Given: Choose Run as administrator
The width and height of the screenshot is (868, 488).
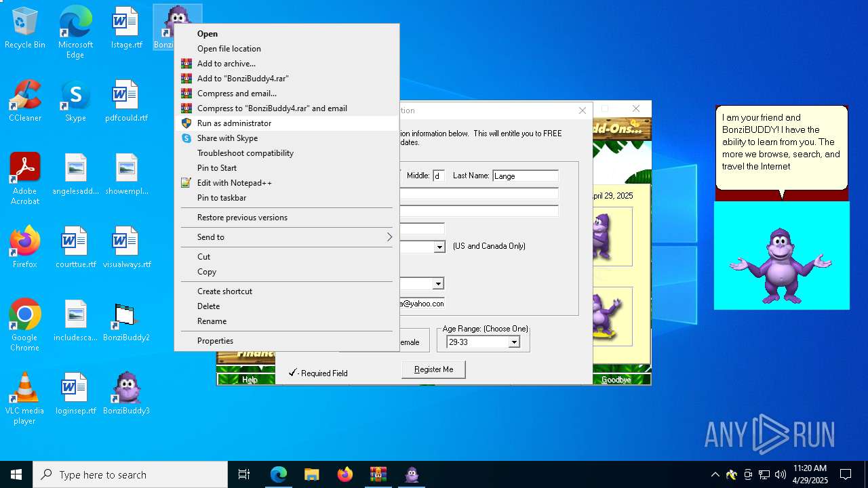Looking at the screenshot, I should pos(286,123).
